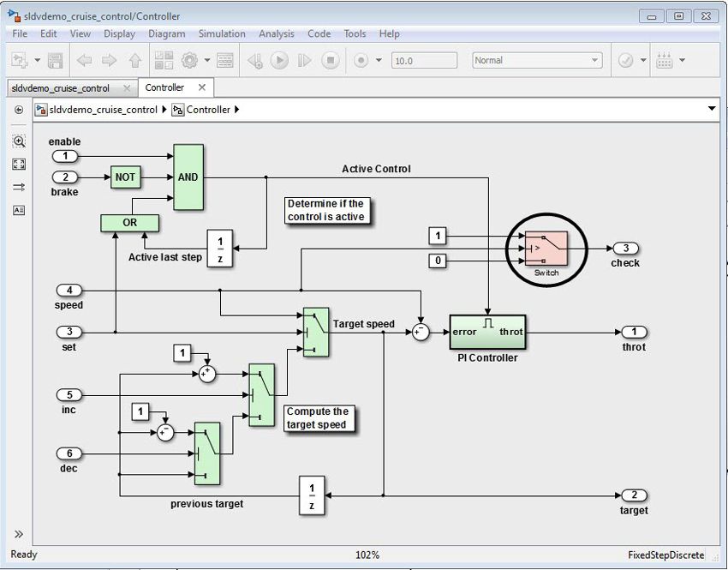Run the simulation
This screenshot has width=728, height=570.
pos(280,60)
